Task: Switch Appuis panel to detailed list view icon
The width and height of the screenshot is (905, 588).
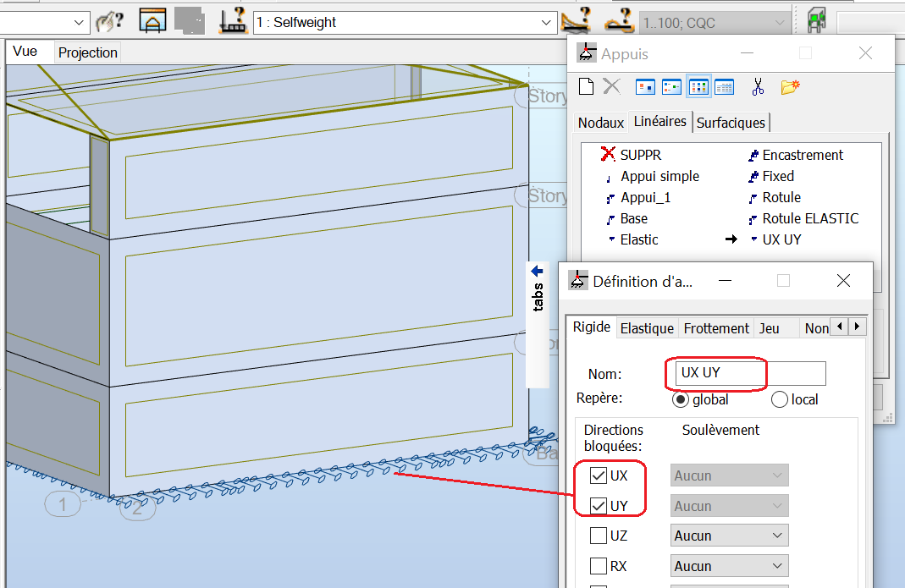Action: (x=724, y=85)
